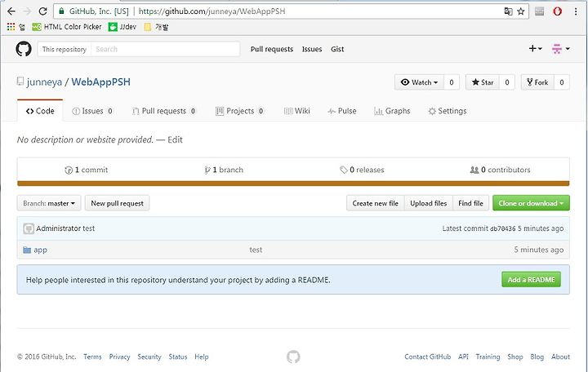Click the Add a README button
This screenshot has width=588, height=372.
[531, 280]
